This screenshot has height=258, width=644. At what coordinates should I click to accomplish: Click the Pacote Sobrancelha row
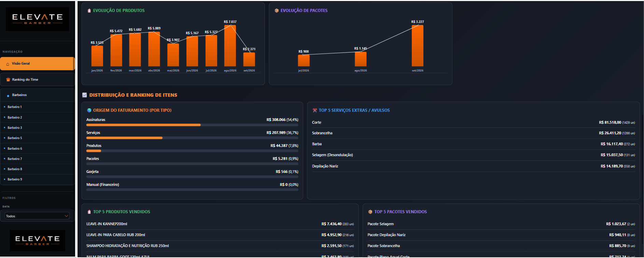click(501, 246)
